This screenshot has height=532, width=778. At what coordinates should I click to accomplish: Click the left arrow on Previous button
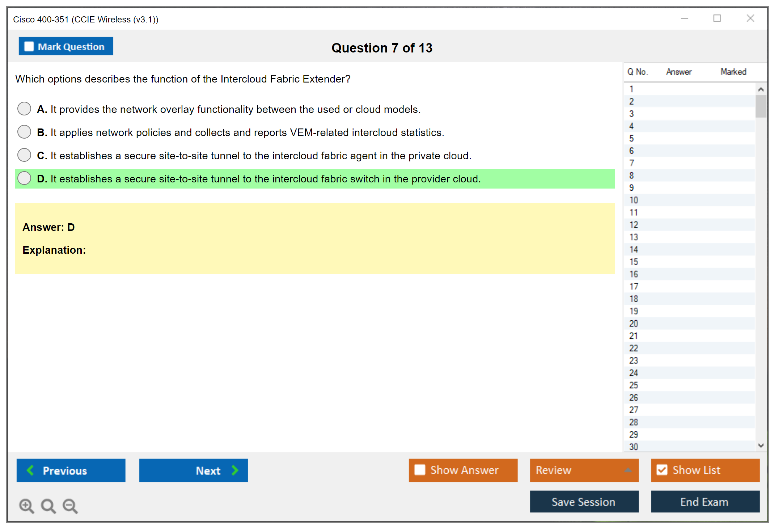pyautogui.click(x=30, y=470)
